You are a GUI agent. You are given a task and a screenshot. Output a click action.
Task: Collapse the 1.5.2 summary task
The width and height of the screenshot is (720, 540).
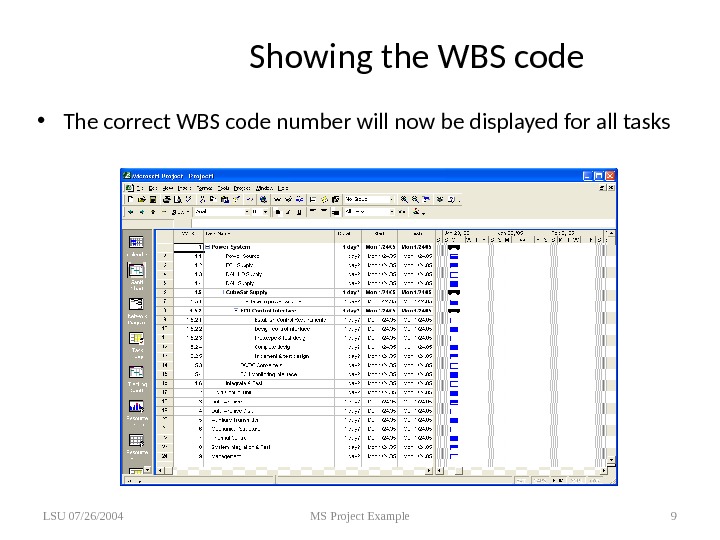[236, 311]
